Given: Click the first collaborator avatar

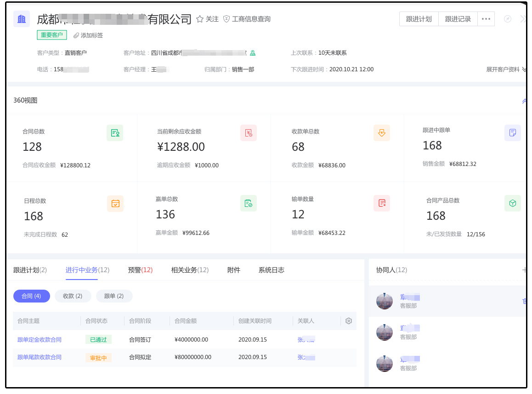Looking at the screenshot, I should (x=385, y=301).
